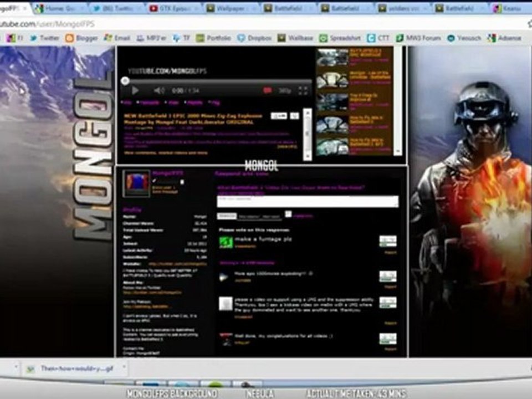The image size is (532, 399).
Task: Click the Website link in the profile
Action: coord(178,264)
